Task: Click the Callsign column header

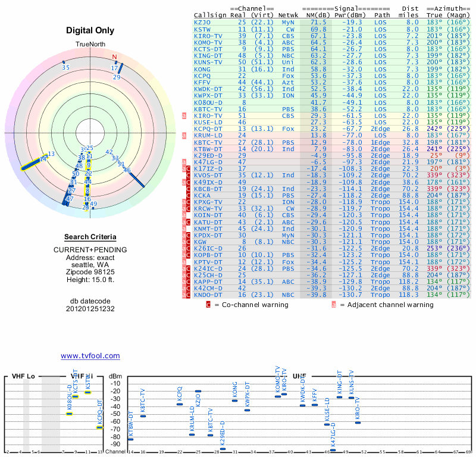Action: (x=209, y=15)
